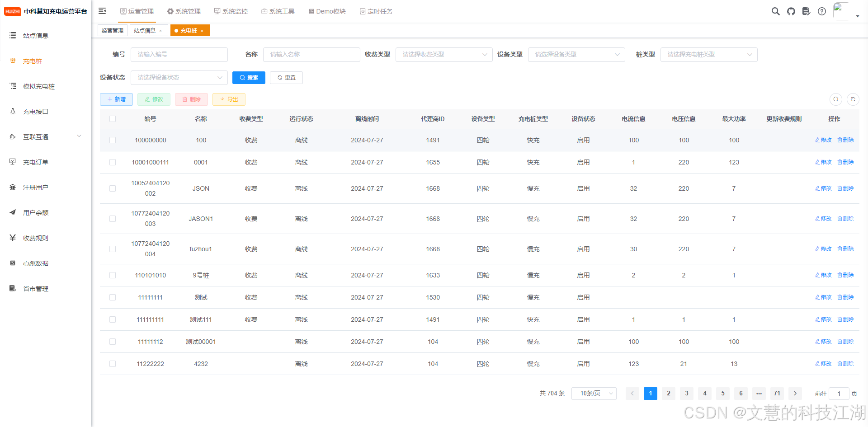Go to 充电订单 in the sidebar
This screenshot has width=868, height=427.
point(36,162)
